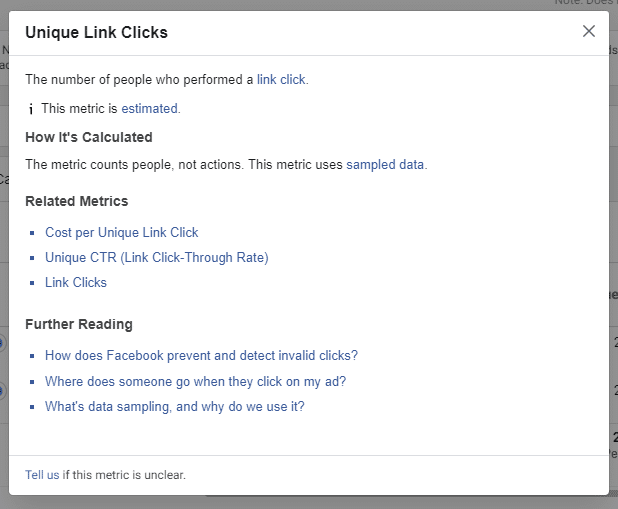Open the data sampling explanation link
618x509 pixels.
click(x=175, y=406)
